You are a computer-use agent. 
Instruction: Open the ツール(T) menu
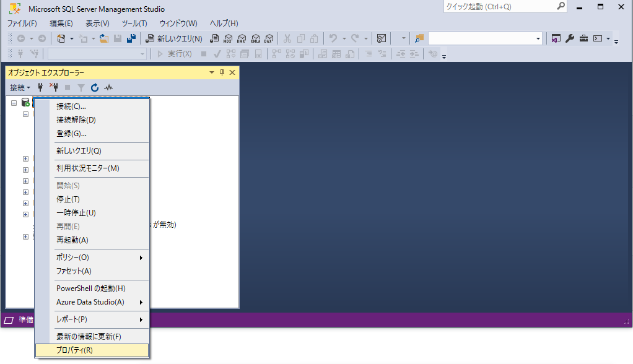(134, 24)
